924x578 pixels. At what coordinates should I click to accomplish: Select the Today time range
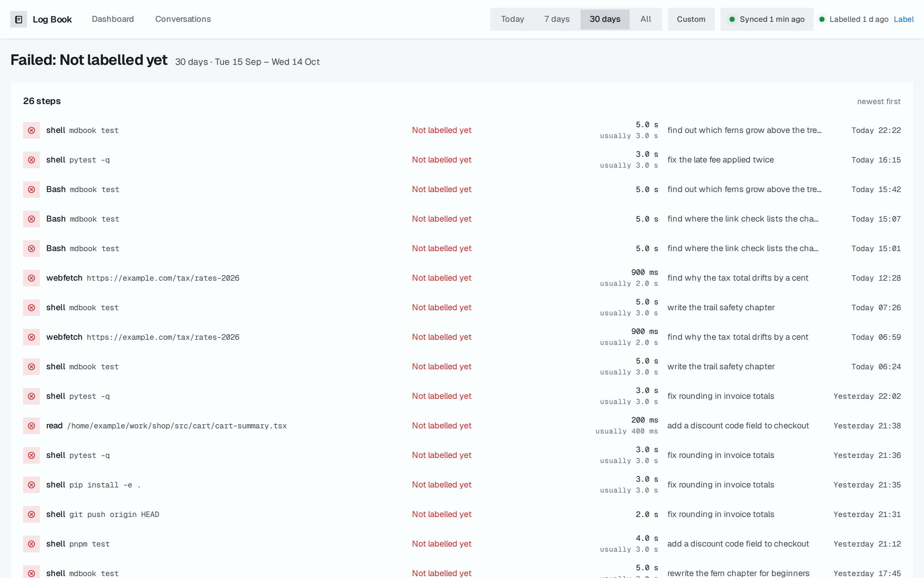point(512,19)
